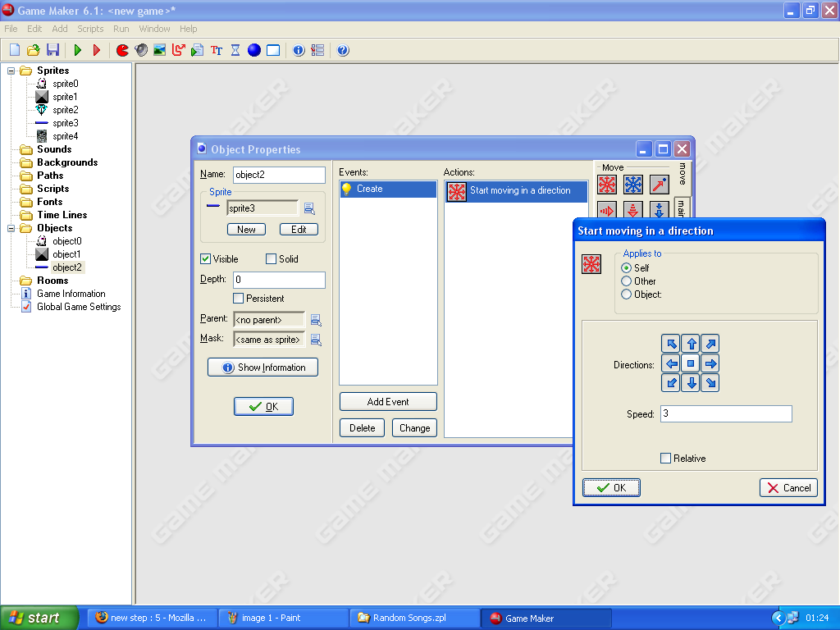Switch to the vertical main1 tab
The height and width of the screenshot is (630, 840).
681,206
